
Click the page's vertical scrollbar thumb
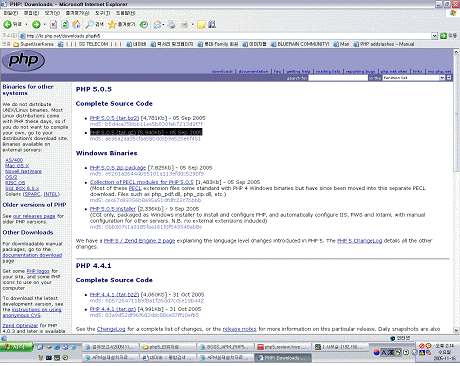point(456,113)
